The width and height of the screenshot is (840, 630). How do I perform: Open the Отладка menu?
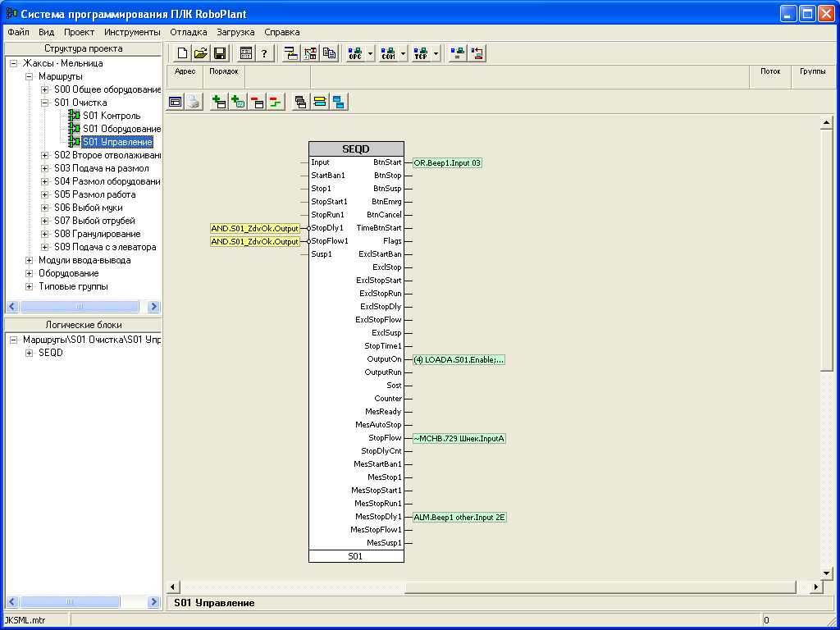coord(188,32)
